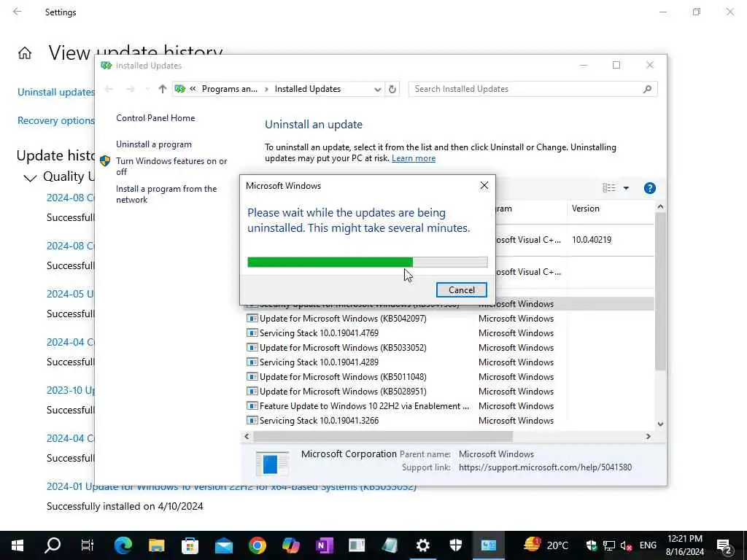The width and height of the screenshot is (747, 560).
Task: Click Programs an... breadcrumb segment
Action: (x=229, y=88)
